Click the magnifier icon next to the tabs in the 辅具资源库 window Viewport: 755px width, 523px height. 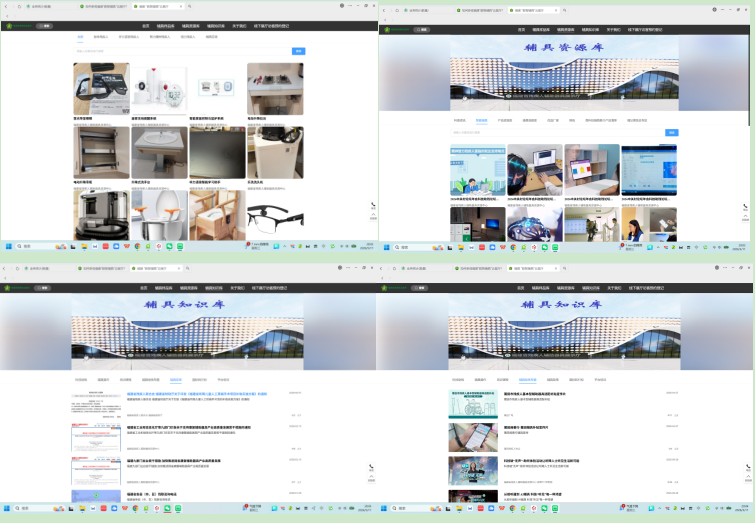[564, 10]
